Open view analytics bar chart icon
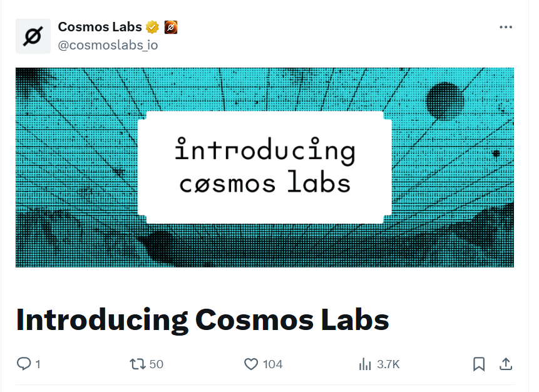Image resolution: width=539 pixels, height=392 pixels. tap(365, 364)
